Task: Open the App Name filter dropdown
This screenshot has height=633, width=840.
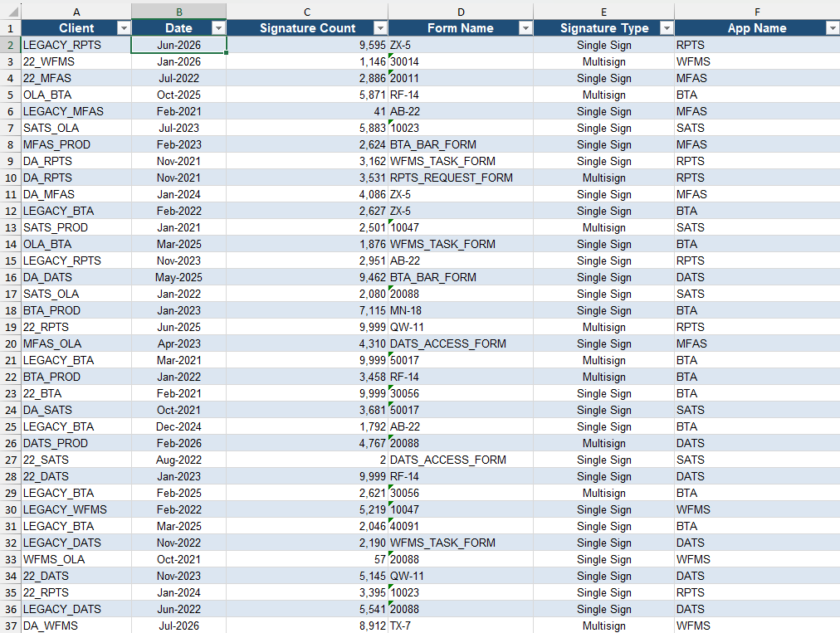Action: (833, 28)
